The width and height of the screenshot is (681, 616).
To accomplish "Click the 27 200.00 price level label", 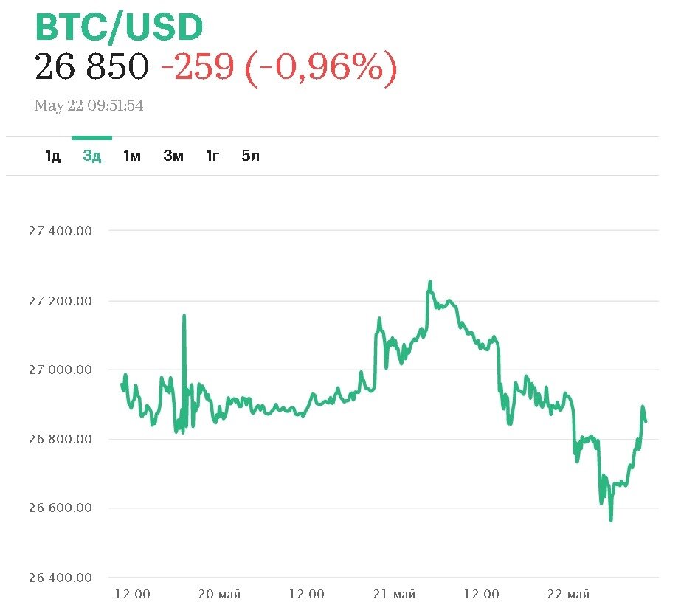I will pos(61,301).
